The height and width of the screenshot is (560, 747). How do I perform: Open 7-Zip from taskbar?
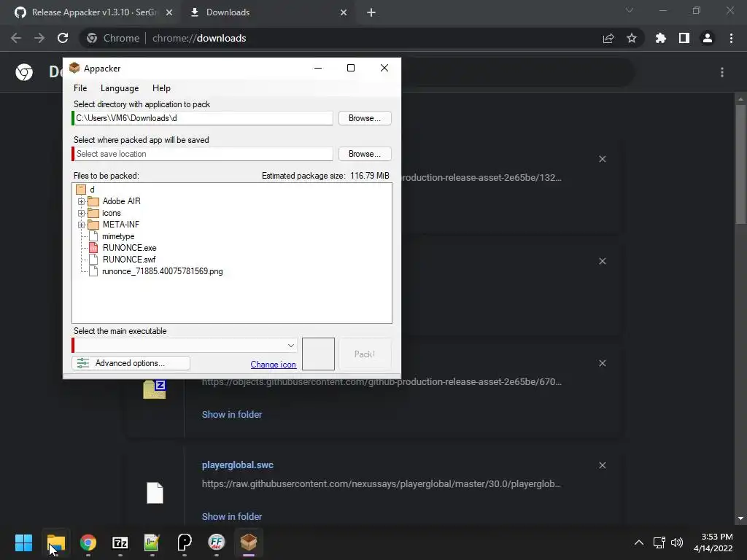[120, 542]
